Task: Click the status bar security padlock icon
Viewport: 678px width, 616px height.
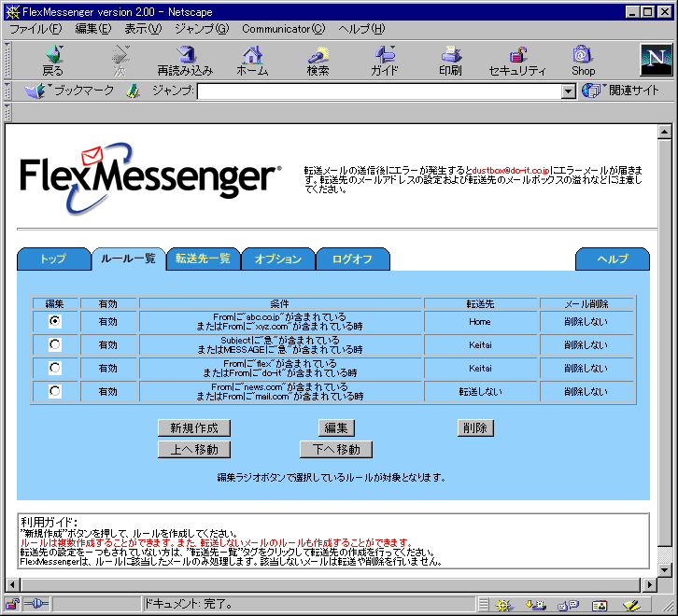Action: 13,604
